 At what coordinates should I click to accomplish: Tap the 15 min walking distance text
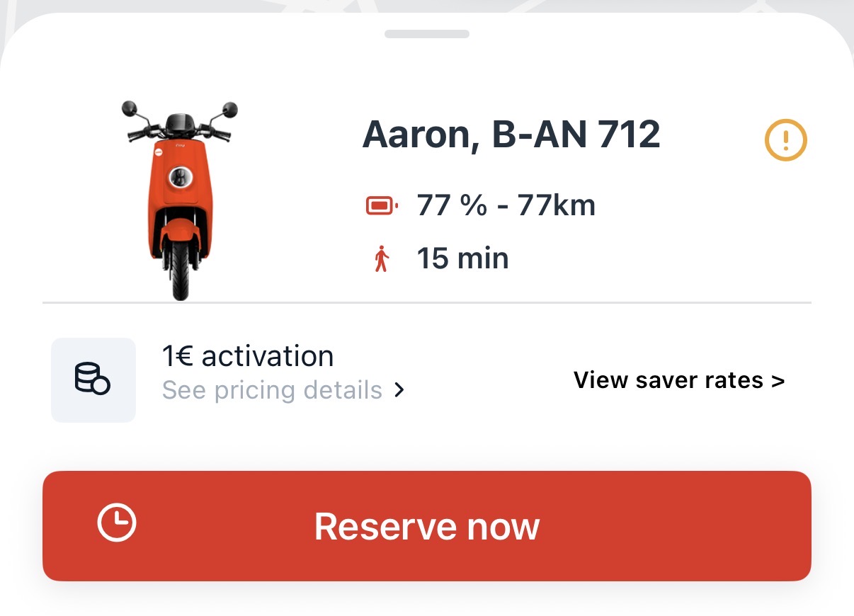click(x=462, y=258)
